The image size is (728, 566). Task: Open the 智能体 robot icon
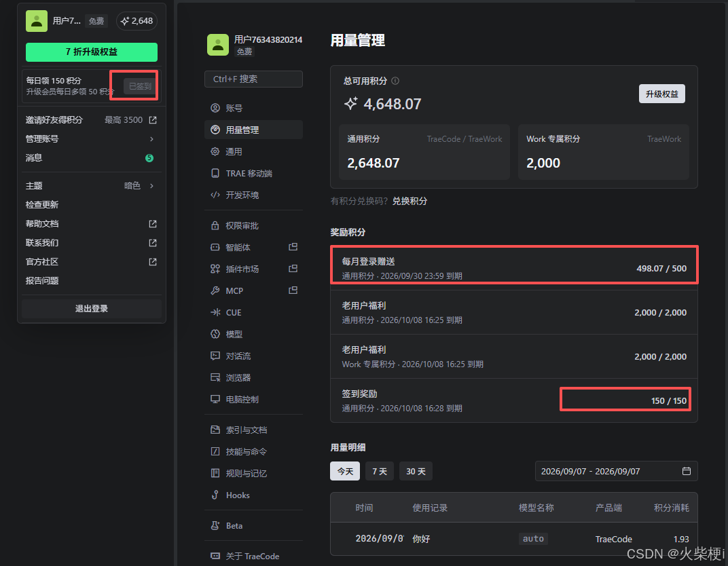215,247
